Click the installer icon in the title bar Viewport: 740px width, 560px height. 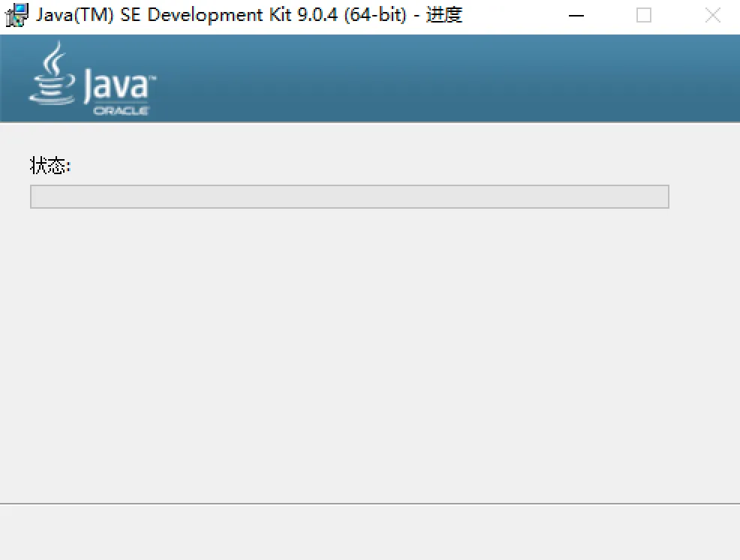tap(17, 15)
